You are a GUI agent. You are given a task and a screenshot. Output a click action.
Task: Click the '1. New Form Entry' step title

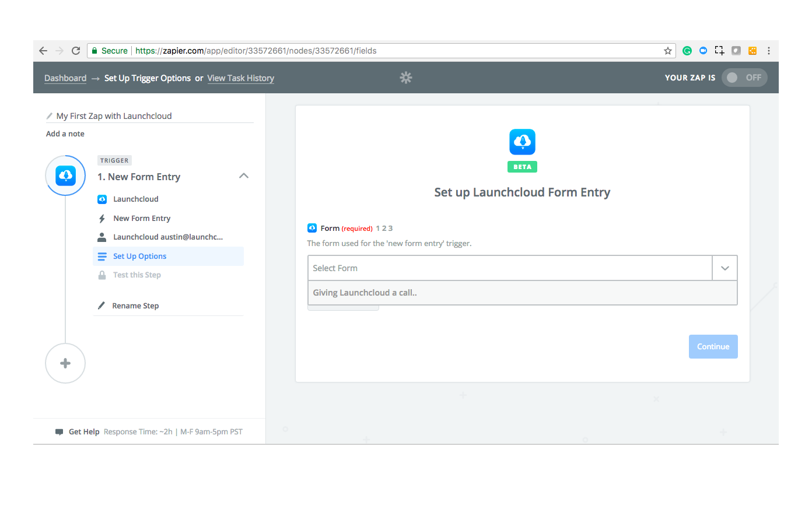tap(139, 177)
